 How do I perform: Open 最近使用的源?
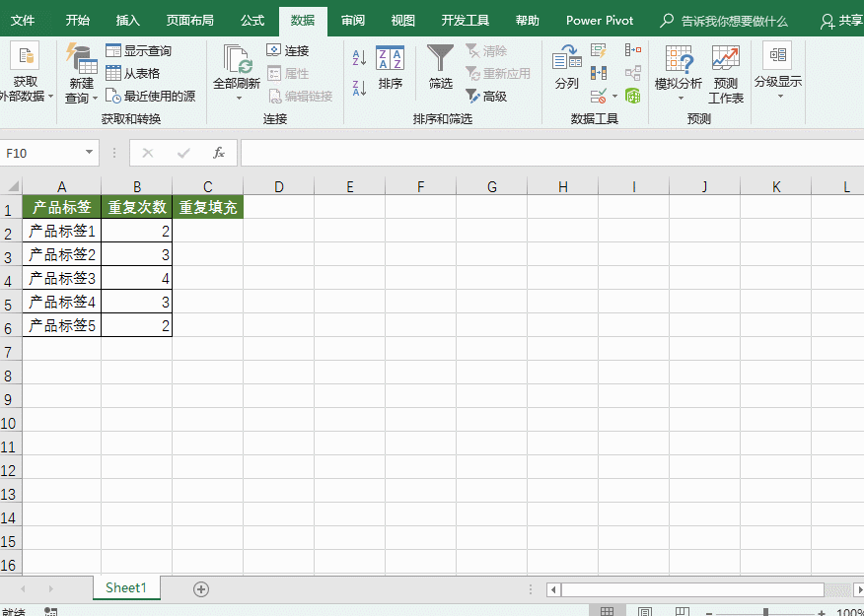pyautogui.click(x=151, y=97)
